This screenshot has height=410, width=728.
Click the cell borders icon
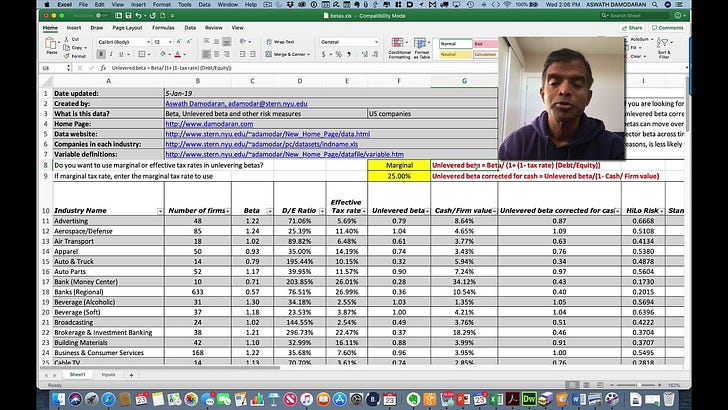[142, 54]
